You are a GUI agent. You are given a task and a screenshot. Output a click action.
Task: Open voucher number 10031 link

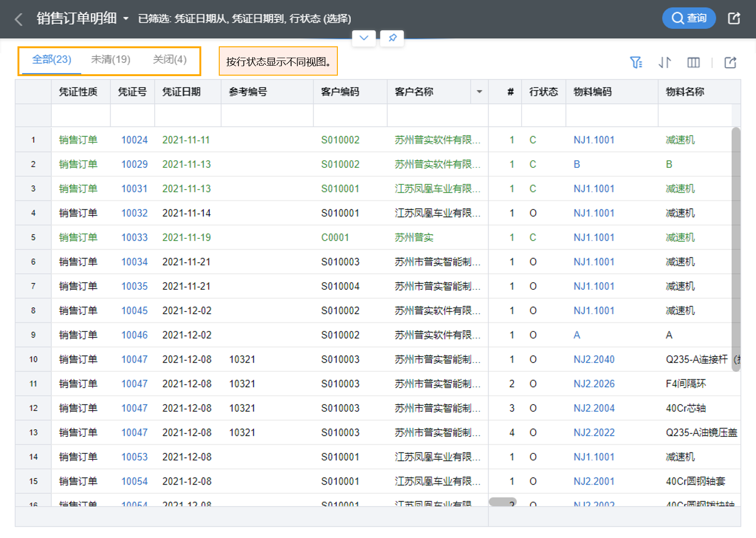134,189
